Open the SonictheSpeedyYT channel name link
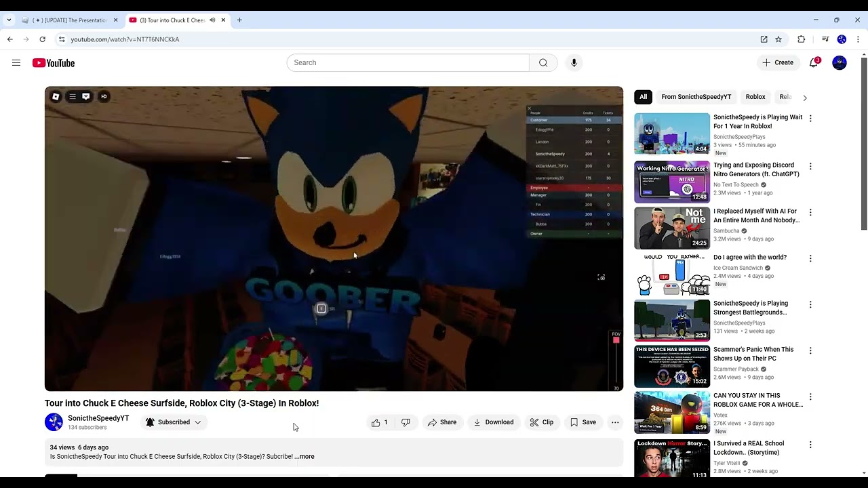 coord(98,418)
